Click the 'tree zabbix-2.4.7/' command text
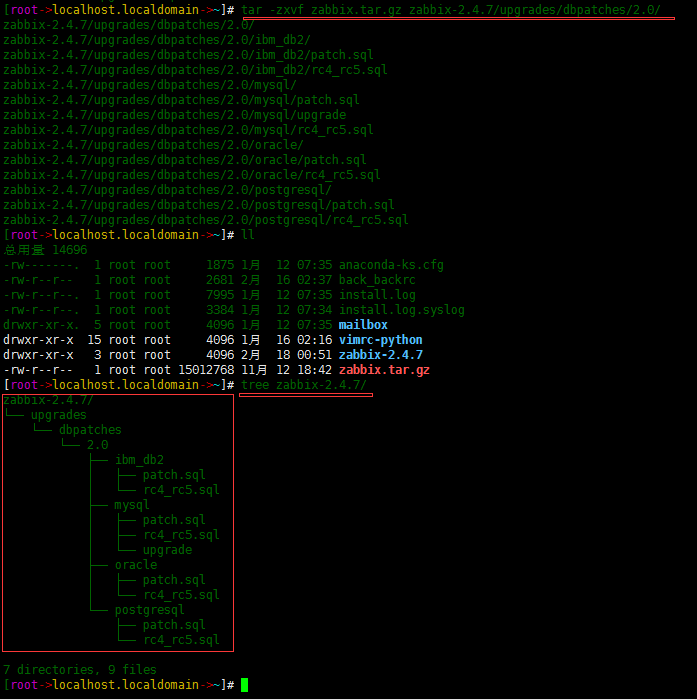The height and width of the screenshot is (700, 697). pyautogui.click(x=304, y=385)
